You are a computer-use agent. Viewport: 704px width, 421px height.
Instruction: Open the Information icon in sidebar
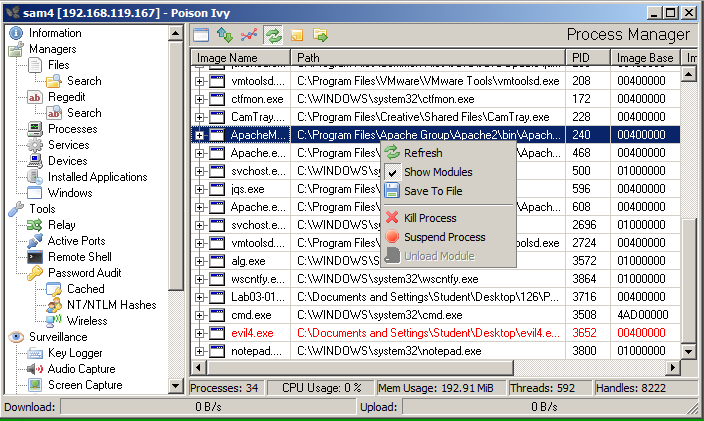(16, 33)
